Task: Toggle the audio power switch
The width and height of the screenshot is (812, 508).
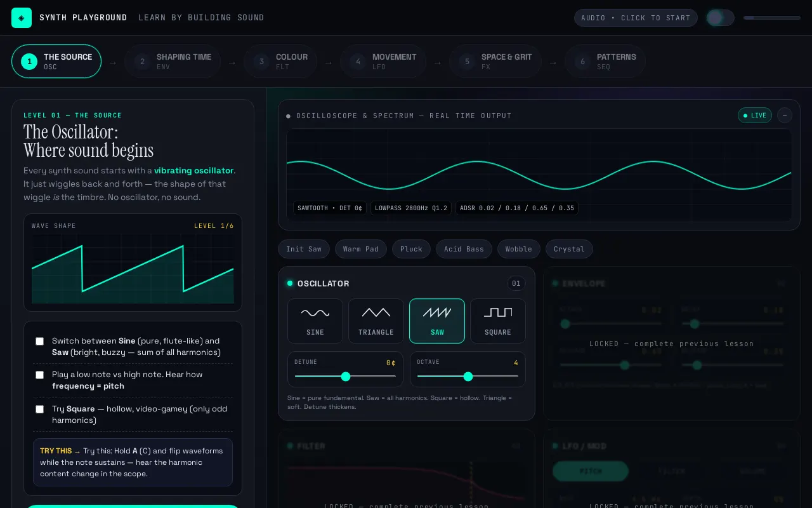Action: click(721, 18)
